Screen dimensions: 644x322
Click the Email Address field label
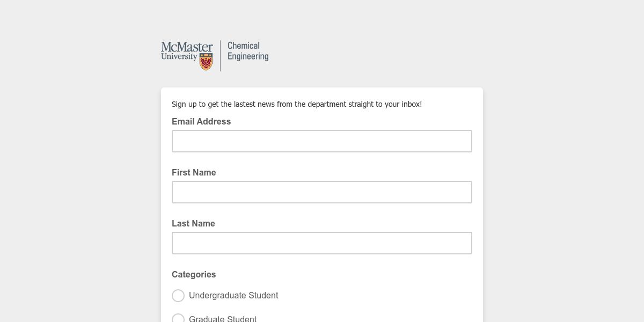[x=201, y=122]
